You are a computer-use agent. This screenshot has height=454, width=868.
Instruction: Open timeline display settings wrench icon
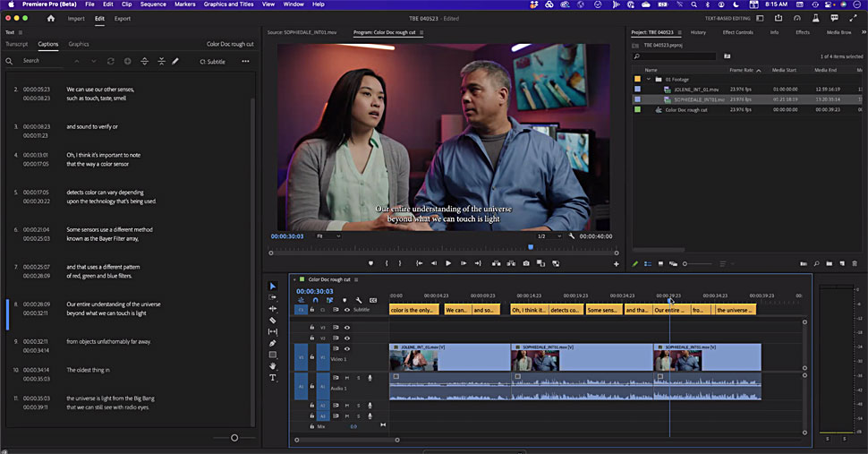(358, 300)
